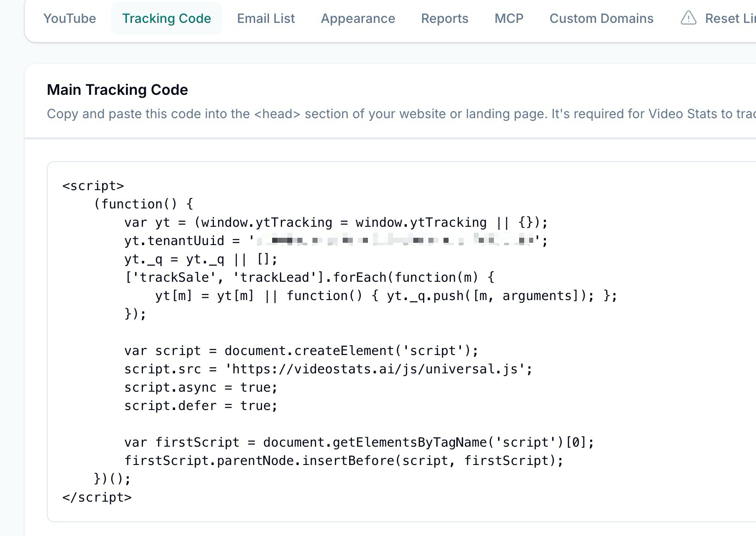Click the Main Tracking Code heading
The height and width of the screenshot is (536, 756).
[x=117, y=90]
